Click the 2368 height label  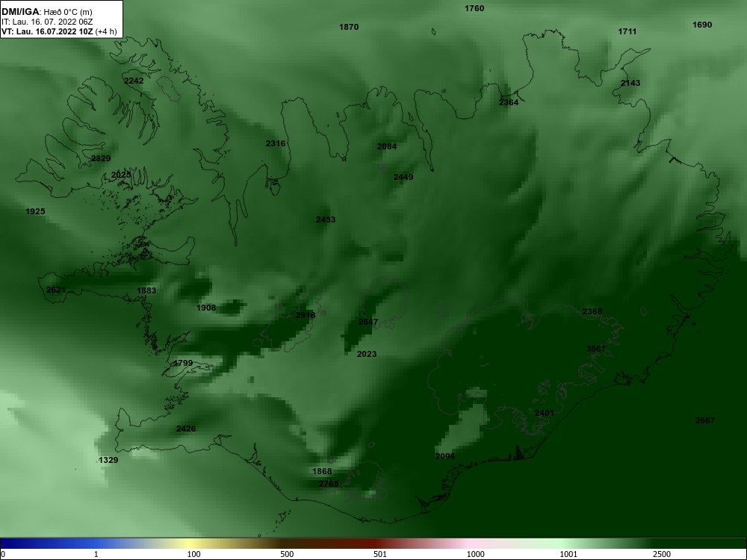[592, 311]
